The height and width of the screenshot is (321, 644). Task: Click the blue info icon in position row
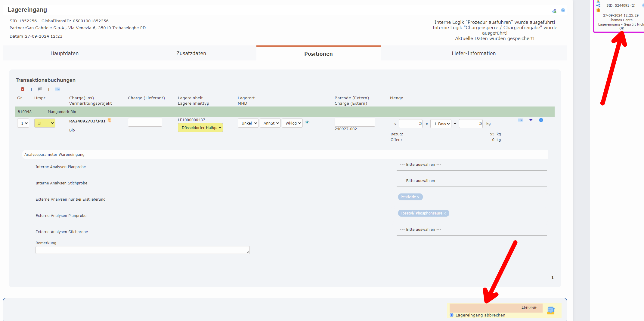click(x=541, y=120)
